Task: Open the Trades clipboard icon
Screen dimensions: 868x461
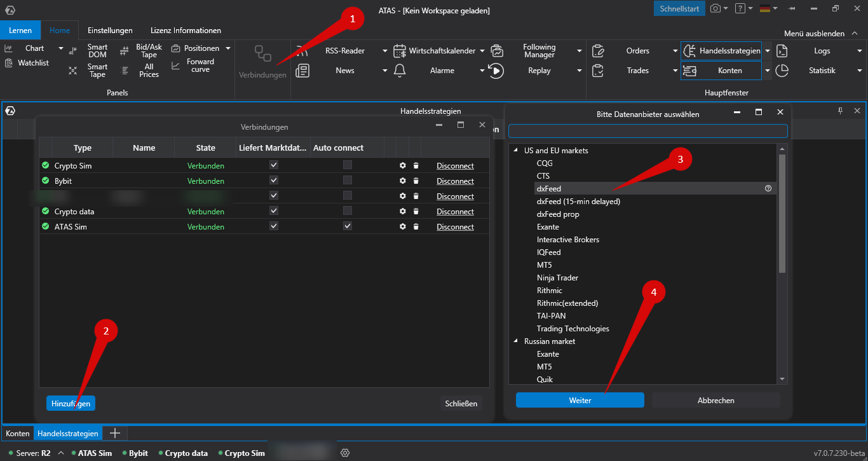Action: (x=598, y=71)
